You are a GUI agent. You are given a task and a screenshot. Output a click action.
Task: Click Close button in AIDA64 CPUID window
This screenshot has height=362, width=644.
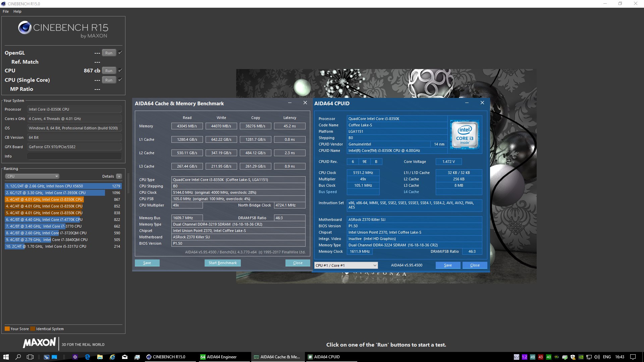[475, 265]
